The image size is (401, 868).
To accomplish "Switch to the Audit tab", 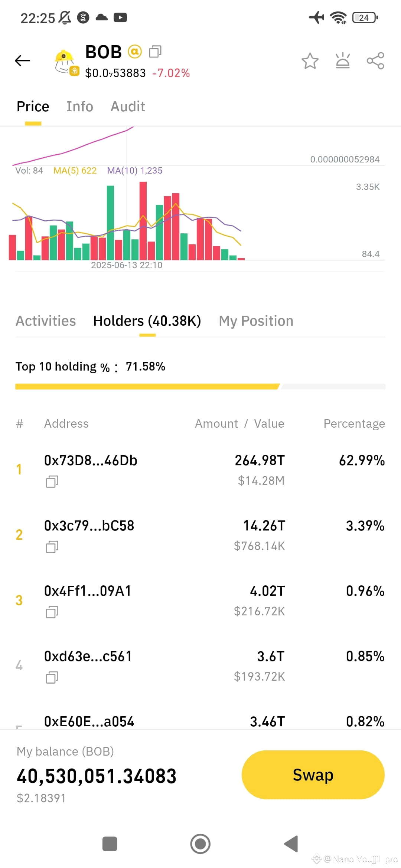I will point(128,106).
